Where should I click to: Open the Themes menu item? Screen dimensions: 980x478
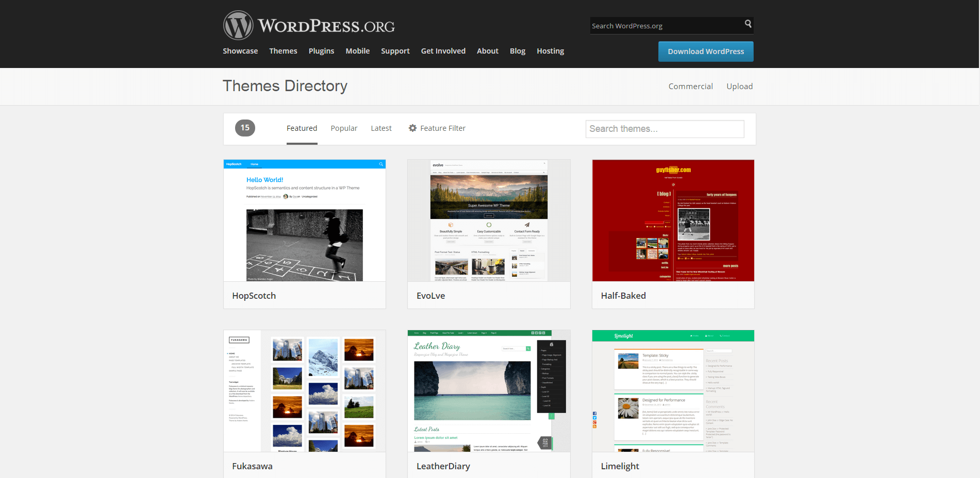283,51
